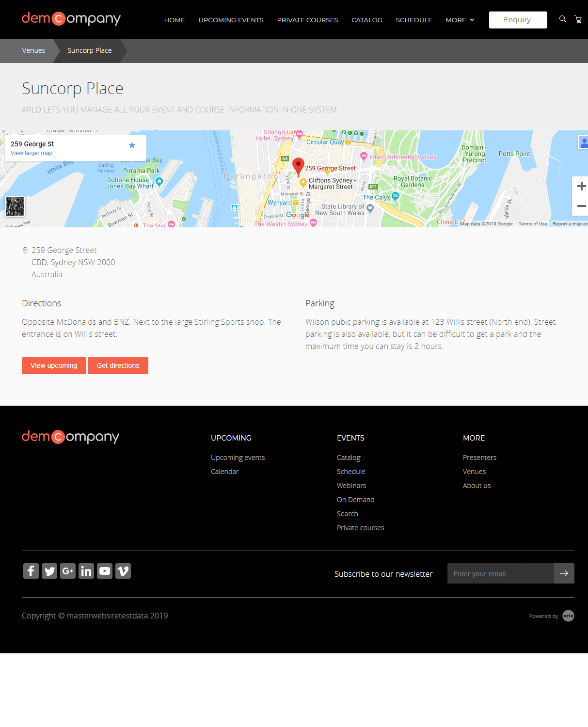Viewport: 588px width, 727px height.
Task: Open footer Search link
Action: pos(348,514)
